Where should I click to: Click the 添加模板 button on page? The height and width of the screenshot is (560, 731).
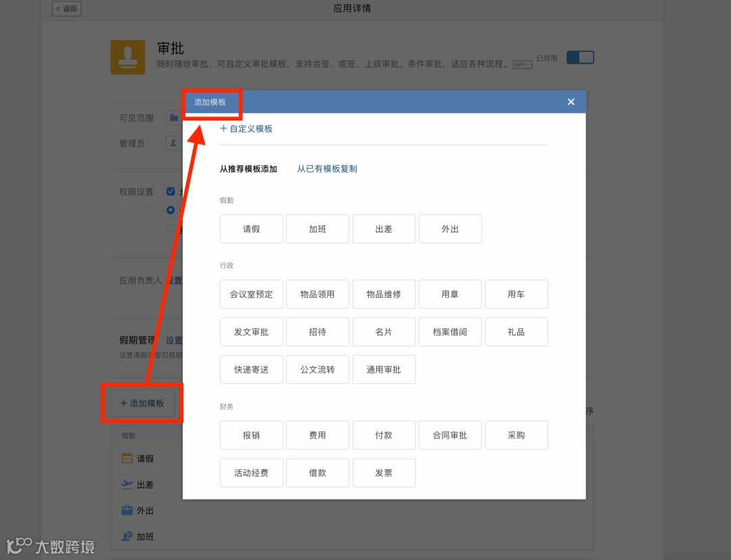point(143,404)
